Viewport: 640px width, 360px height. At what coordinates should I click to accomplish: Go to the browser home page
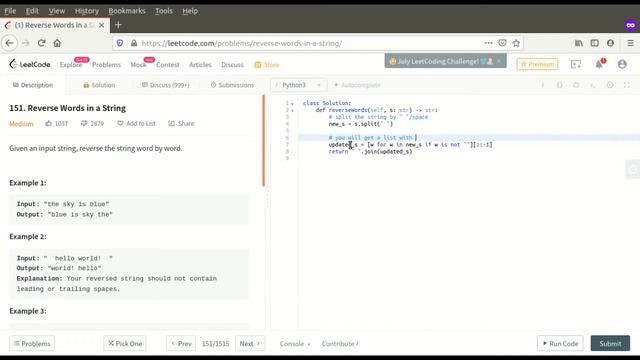pyautogui.click(x=57, y=43)
